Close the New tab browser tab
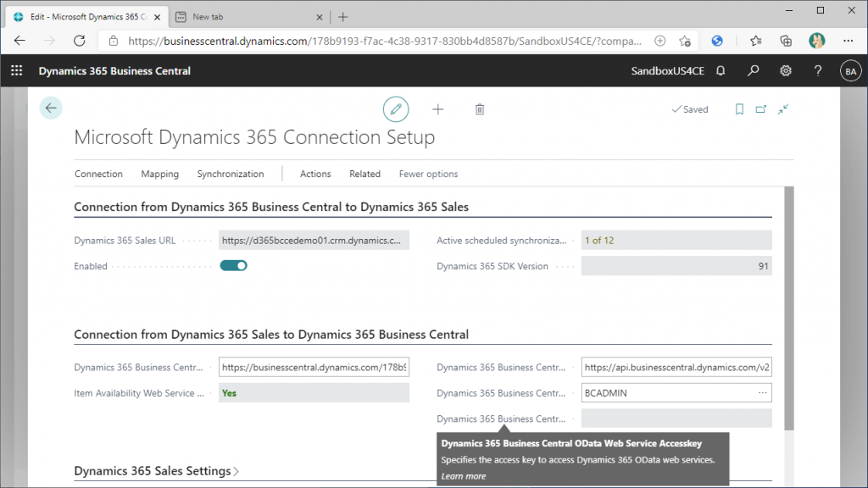Screen dimensions: 868x488 (x=320, y=17)
